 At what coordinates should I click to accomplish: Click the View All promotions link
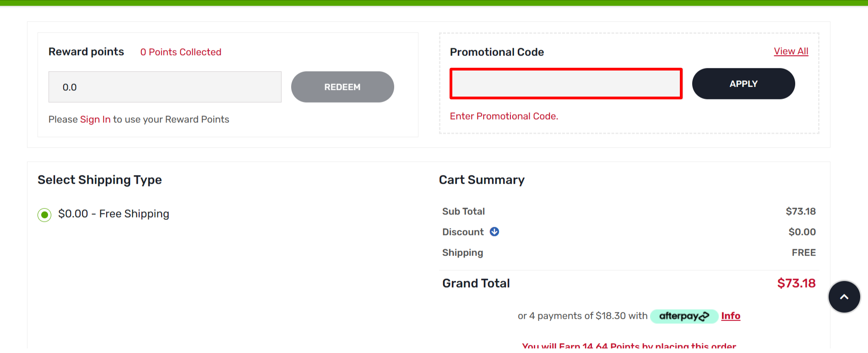point(791,51)
